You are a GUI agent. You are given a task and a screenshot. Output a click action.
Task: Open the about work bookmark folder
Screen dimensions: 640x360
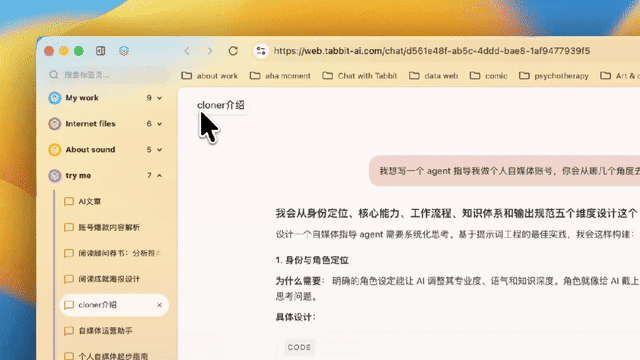click(x=210, y=76)
